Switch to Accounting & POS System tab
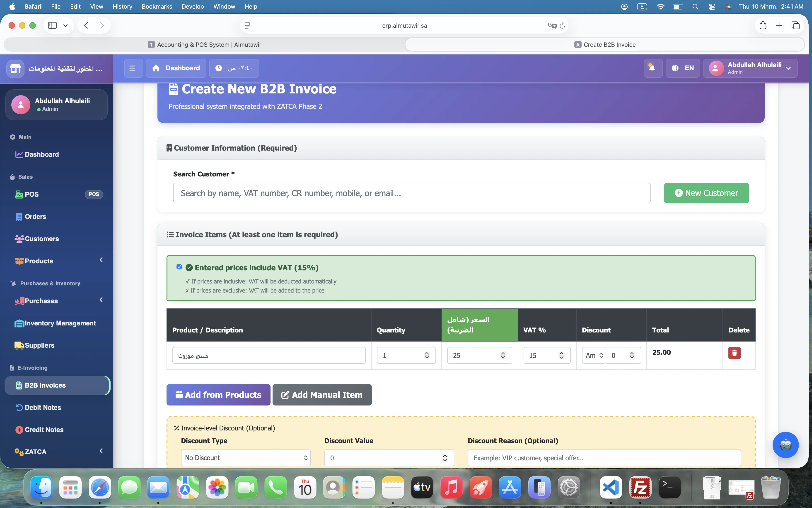This screenshot has width=812, height=508. tap(204, 45)
